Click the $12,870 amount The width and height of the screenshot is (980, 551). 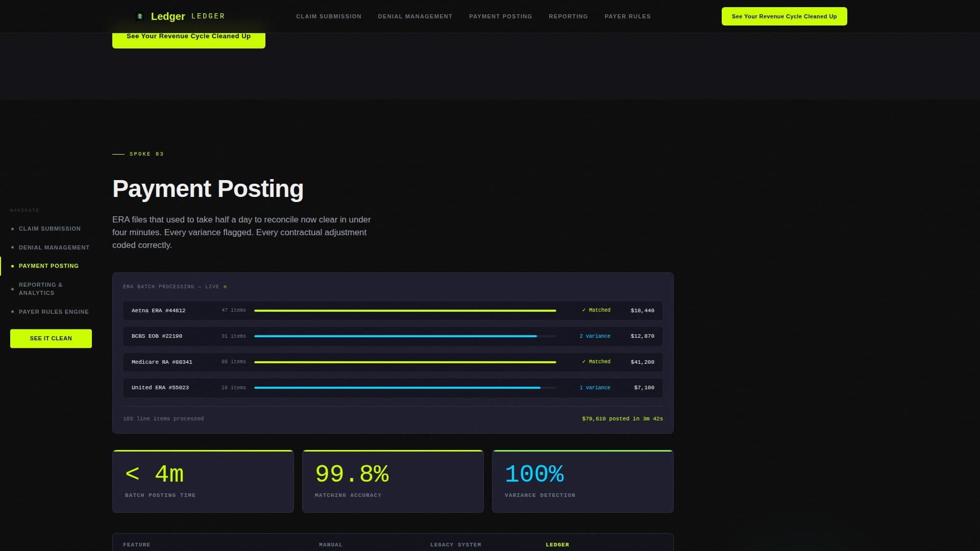(643, 336)
